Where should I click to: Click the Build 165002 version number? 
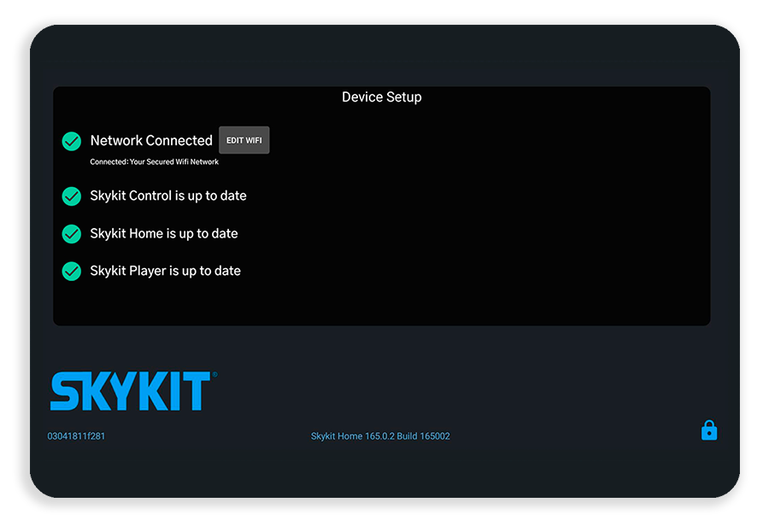coord(423,436)
